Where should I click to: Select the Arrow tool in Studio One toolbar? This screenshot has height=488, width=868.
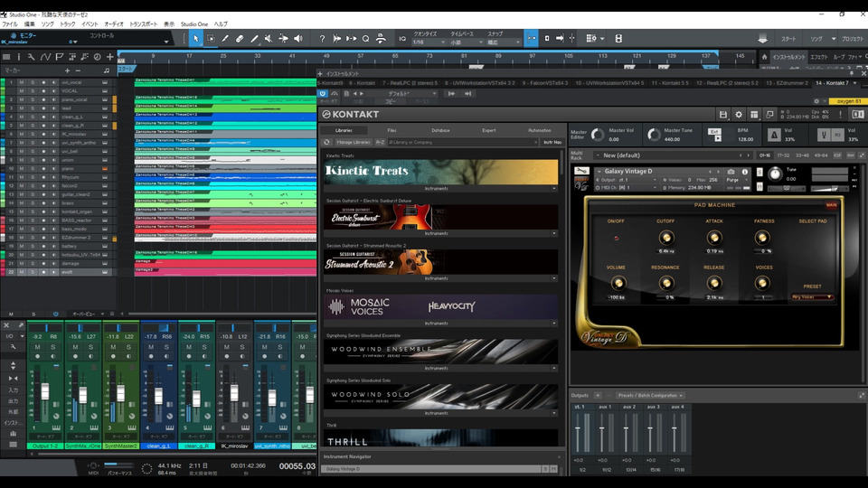(x=195, y=39)
